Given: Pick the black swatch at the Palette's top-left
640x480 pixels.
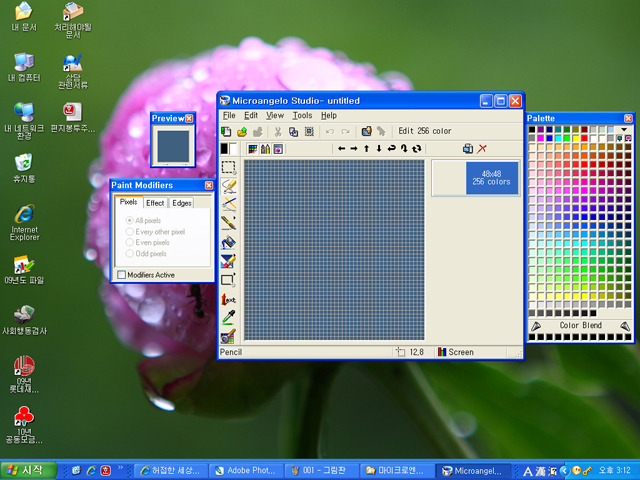Looking at the screenshot, I should (532, 129).
